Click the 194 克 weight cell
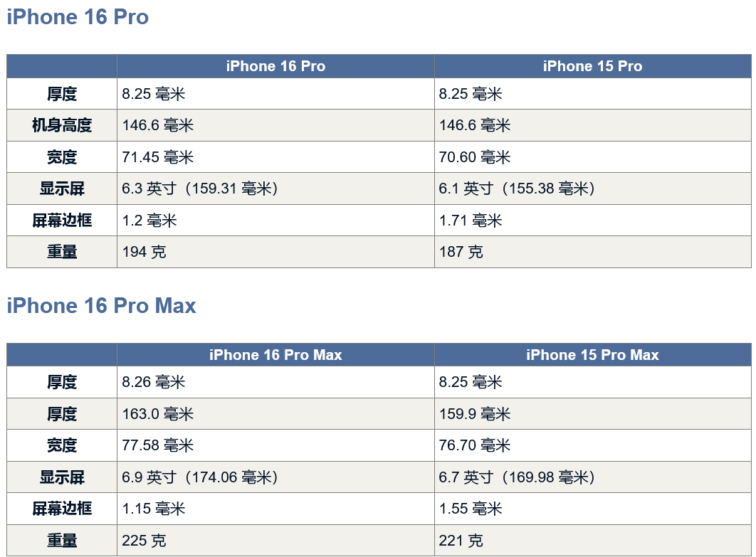This screenshot has height=557, width=756. pos(275,252)
